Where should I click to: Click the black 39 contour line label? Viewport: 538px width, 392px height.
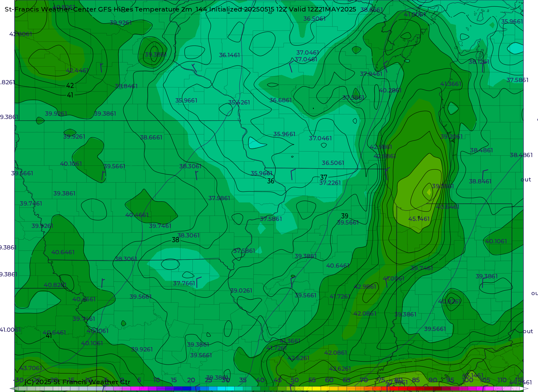coord(345,216)
